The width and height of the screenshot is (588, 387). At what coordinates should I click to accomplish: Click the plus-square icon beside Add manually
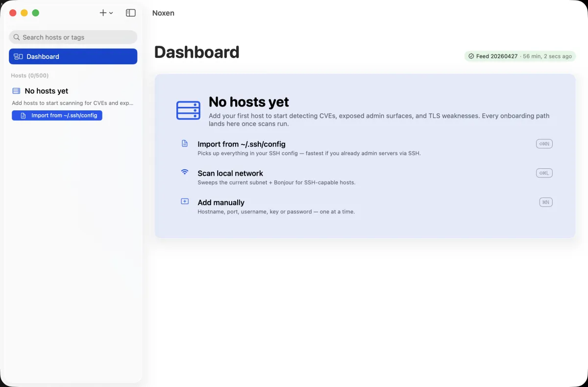point(185,201)
